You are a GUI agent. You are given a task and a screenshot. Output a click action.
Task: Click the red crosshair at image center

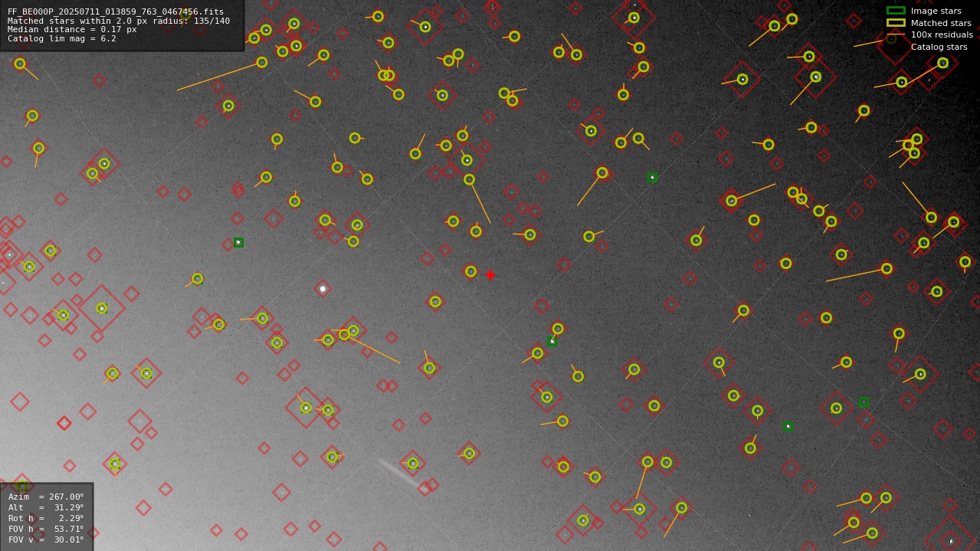[x=490, y=275]
